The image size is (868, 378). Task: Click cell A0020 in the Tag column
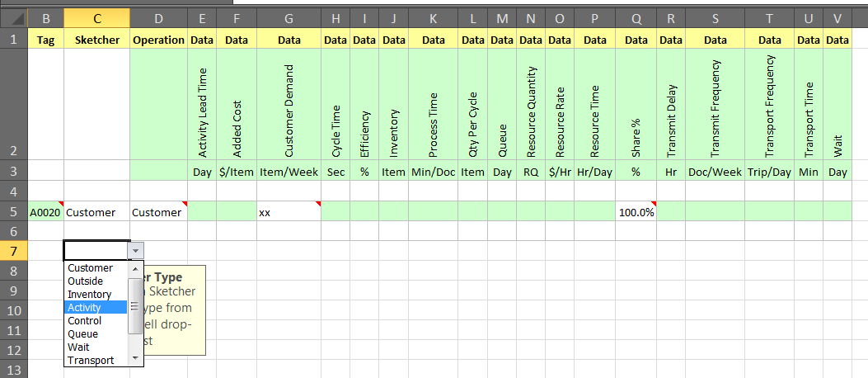click(x=46, y=211)
